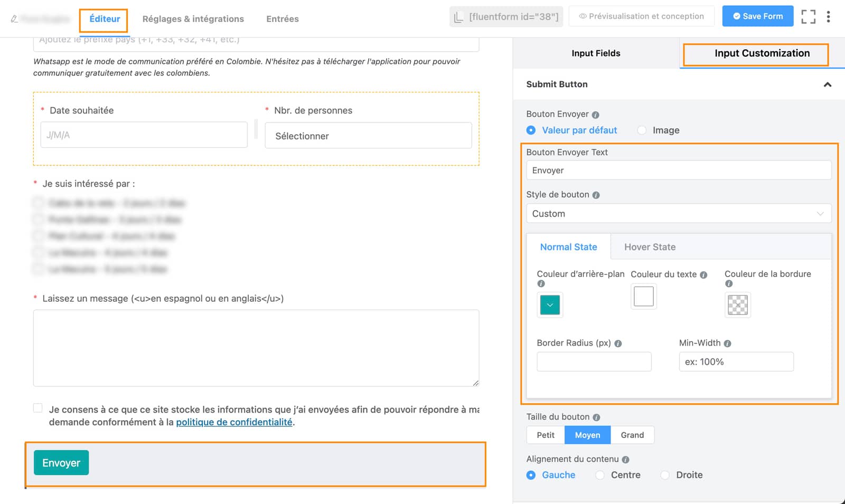Click the info icon next to Border Radius
845x504 pixels.
point(618,343)
